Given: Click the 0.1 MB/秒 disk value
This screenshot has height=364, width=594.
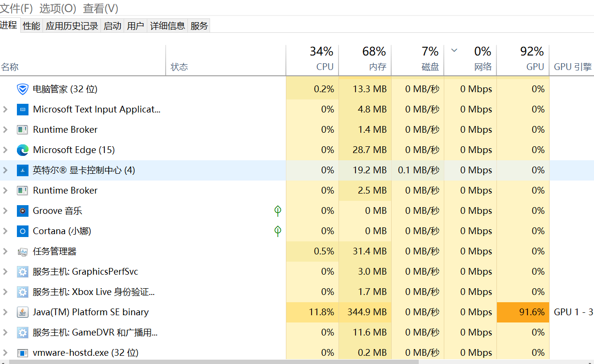Looking at the screenshot, I should [419, 170].
